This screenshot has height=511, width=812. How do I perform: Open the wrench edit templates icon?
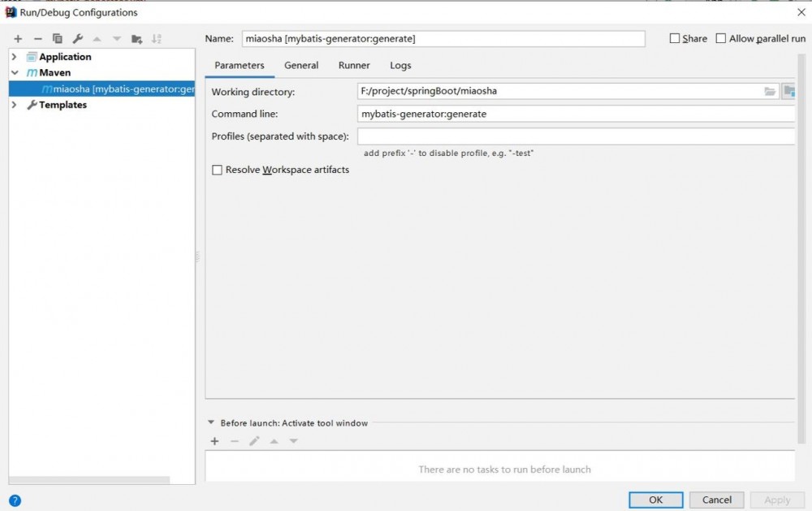point(78,39)
